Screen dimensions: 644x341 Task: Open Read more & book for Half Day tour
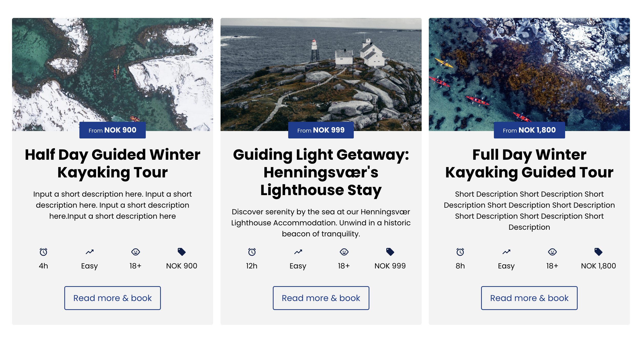point(112,298)
